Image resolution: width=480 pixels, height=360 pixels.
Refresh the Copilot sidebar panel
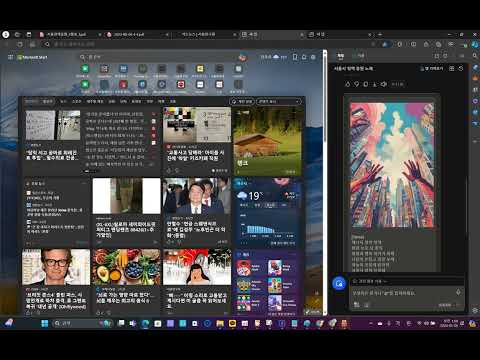tap(445, 56)
